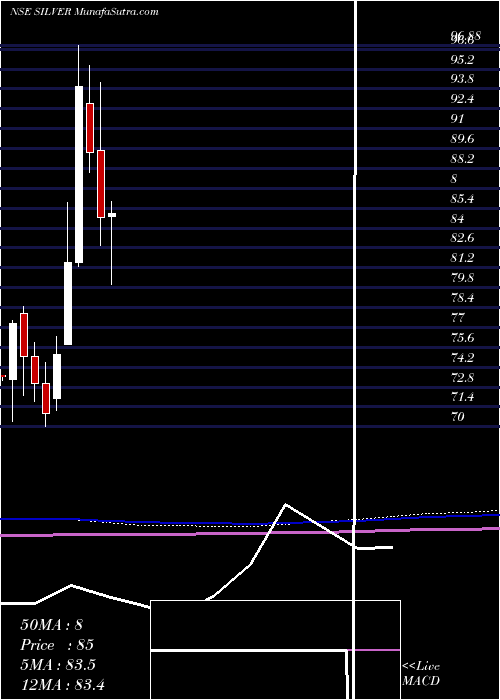Click the 92.4 price axis label
The width and height of the screenshot is (500, 700).
coord(462,99)
